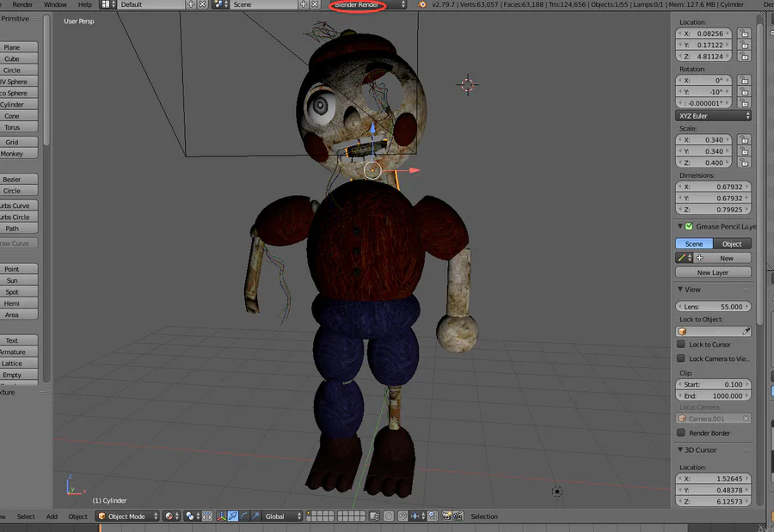Click Blender logo icon in header
774x532 pixels.
422,4
